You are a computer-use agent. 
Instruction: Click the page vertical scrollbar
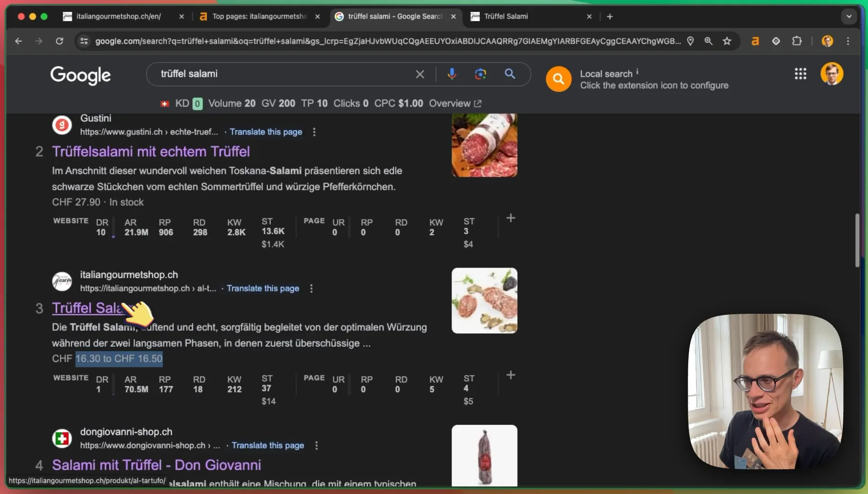click(857, 240)
